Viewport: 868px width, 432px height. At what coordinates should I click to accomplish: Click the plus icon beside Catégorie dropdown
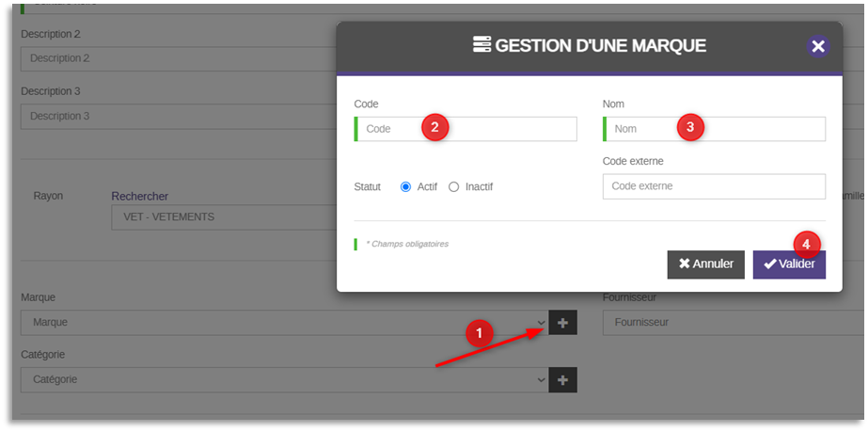[x=562, y=380]
